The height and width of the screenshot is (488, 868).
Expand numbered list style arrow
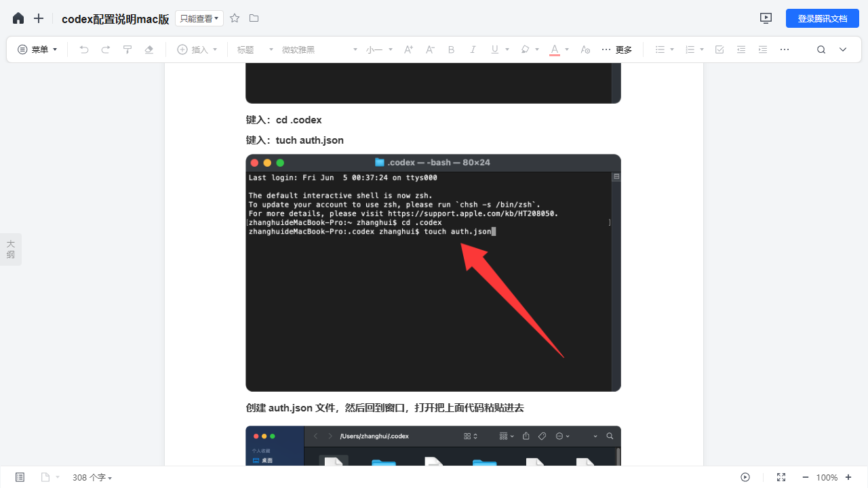click(702, 49)
